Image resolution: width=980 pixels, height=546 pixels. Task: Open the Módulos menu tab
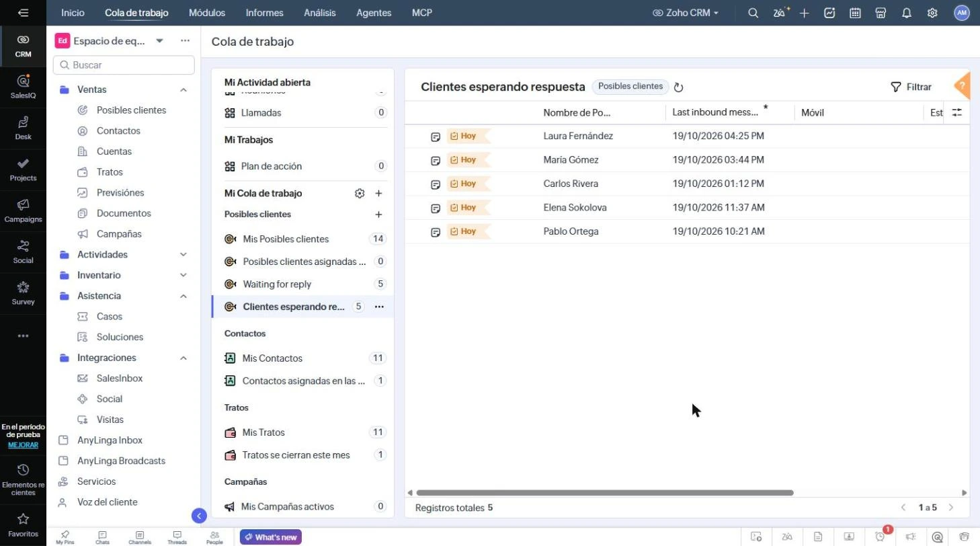(x=207, y=13)
